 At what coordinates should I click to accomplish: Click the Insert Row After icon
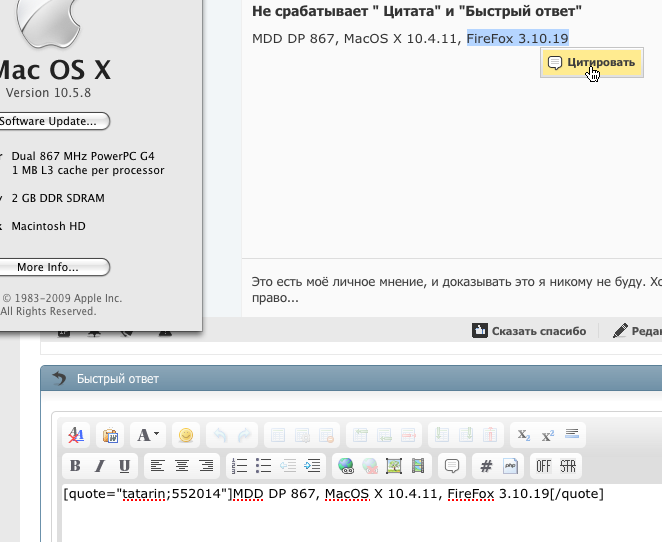pyautogui.click(x=384, y=435)
